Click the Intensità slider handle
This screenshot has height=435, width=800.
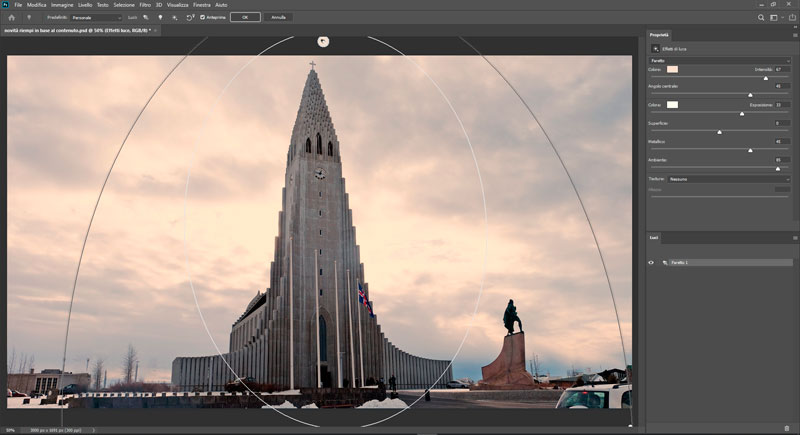[765, 78]
